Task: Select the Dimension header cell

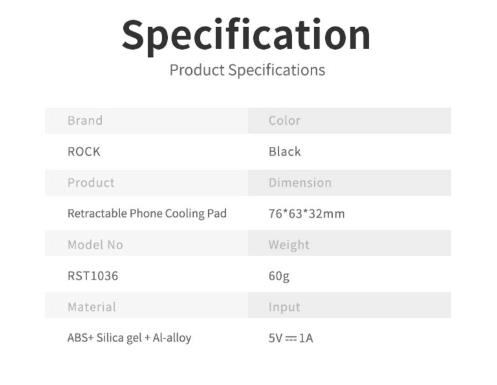Action: click(x=349, y=183)
